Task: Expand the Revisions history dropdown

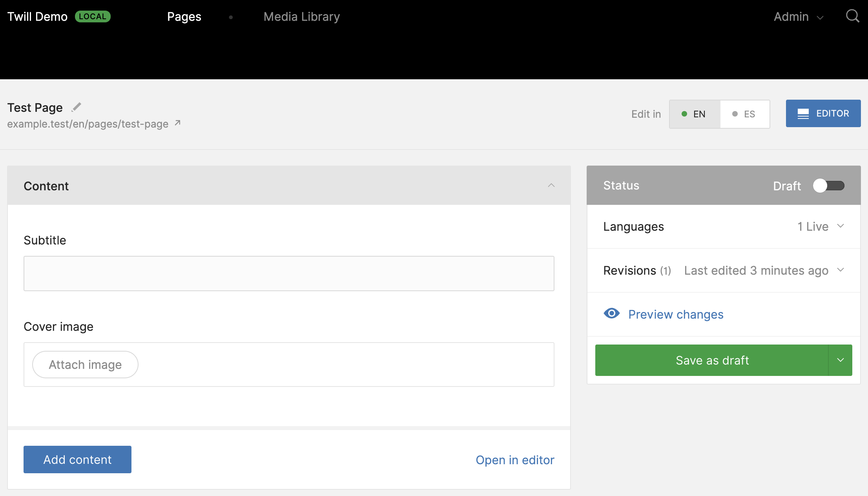Action: [x=843, y=270]
